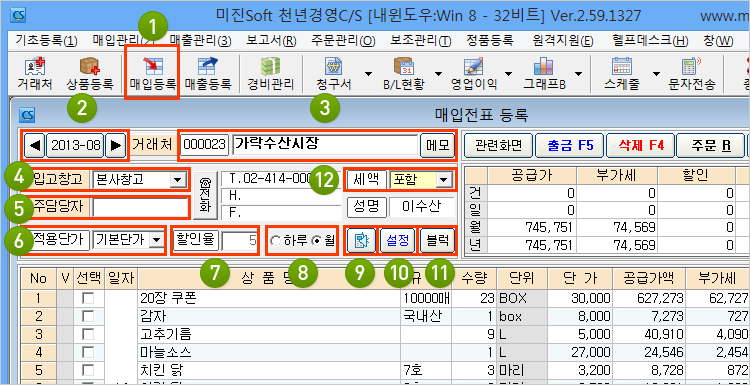750x385 pixels.
Task: Open the 영업이익 toolbar icon
Action: tap(473, 74)
